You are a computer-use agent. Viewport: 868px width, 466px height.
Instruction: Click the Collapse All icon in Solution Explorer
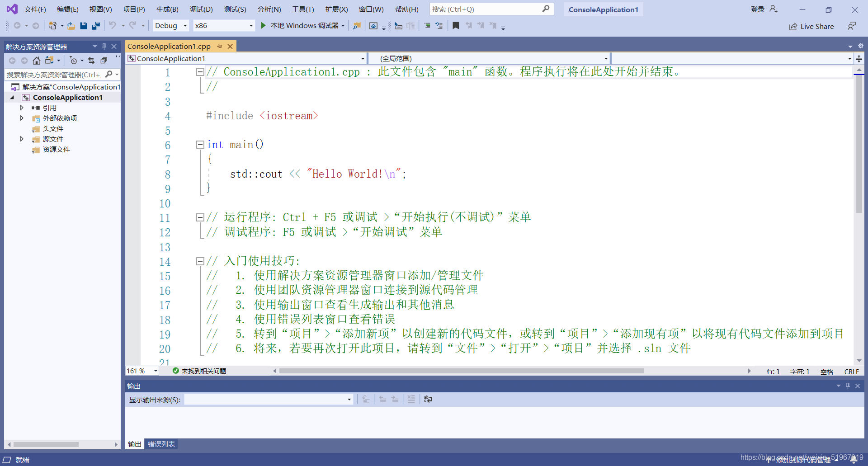(104, 60)
